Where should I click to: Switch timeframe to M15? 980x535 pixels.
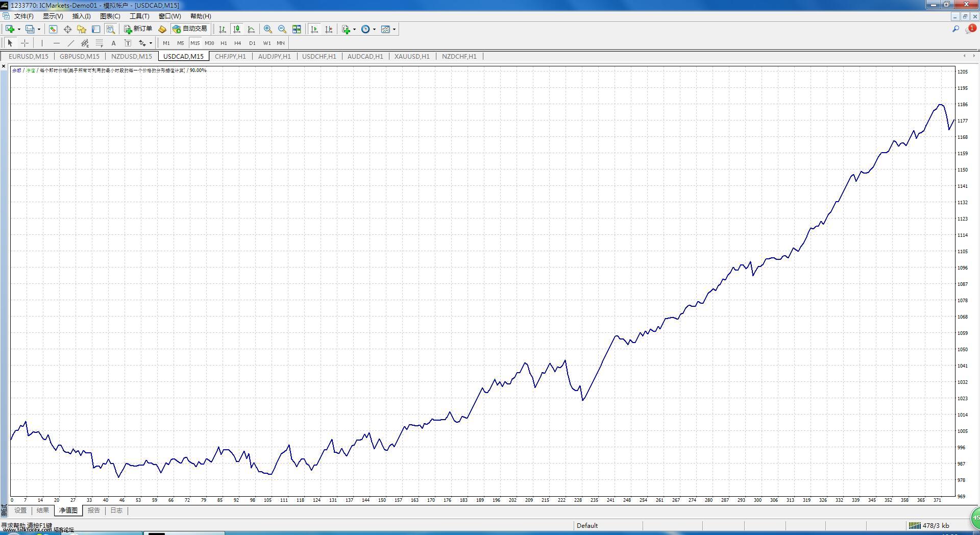coord(195,43)
